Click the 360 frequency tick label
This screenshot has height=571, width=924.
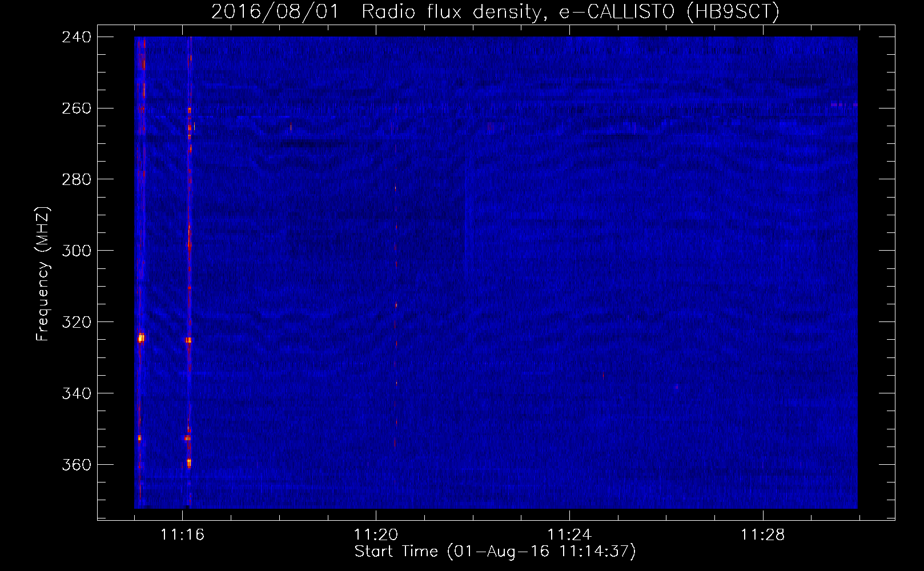click(77, 465)
